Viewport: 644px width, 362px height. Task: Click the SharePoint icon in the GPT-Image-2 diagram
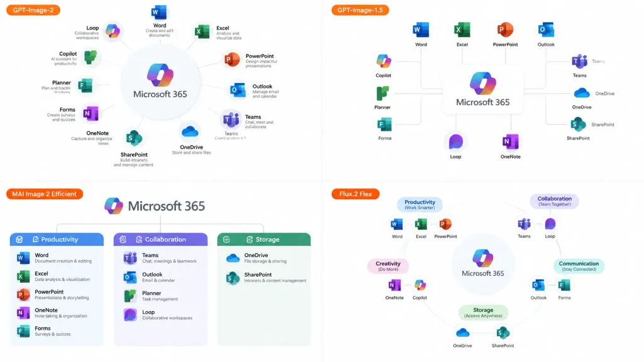click(134, 138)
